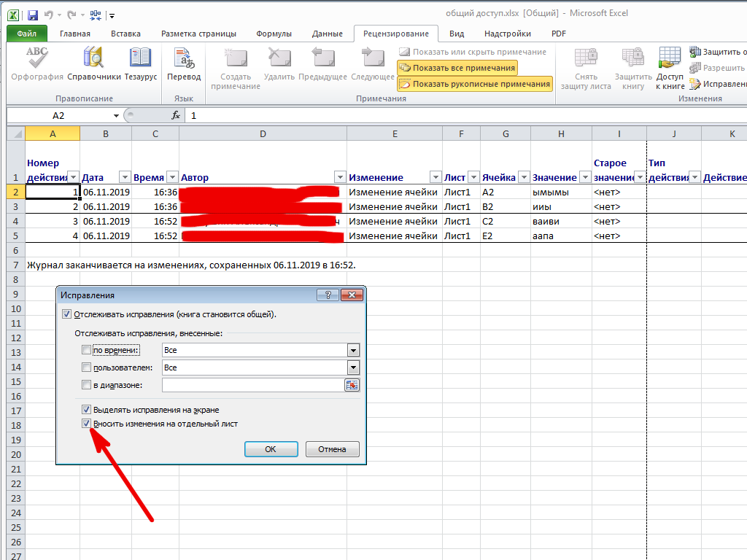Viewport: 747px width, 560px height.
Task: Expand the 'по времени' dropdown list
Action: coord(353,350)
